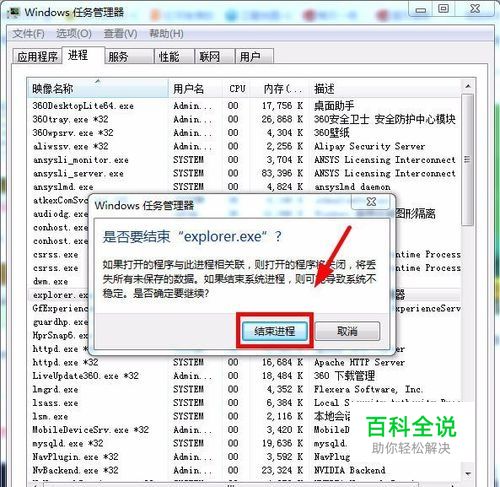Click the Apache HTTP Server description
Viewport: 500px width, 487px height.
click(x=359, y=362)
